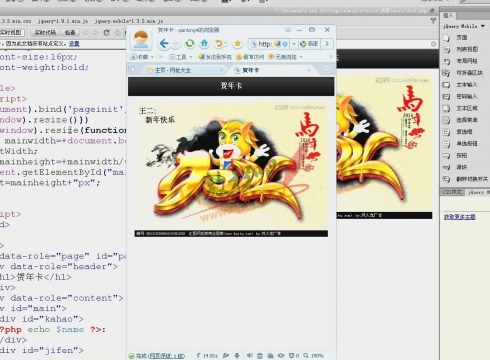The height and width of the screenshot is (360, 490).
Task: Open the address bar history dropdown
Action: pos(294,44)
